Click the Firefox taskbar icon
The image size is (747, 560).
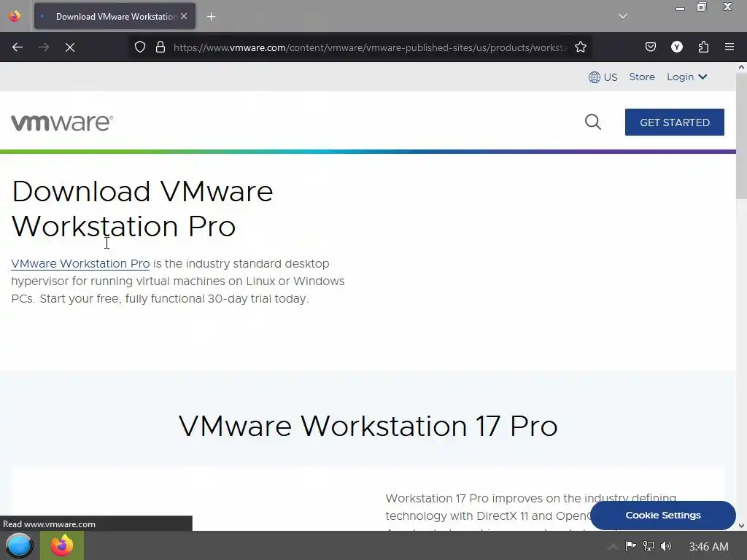62,545
